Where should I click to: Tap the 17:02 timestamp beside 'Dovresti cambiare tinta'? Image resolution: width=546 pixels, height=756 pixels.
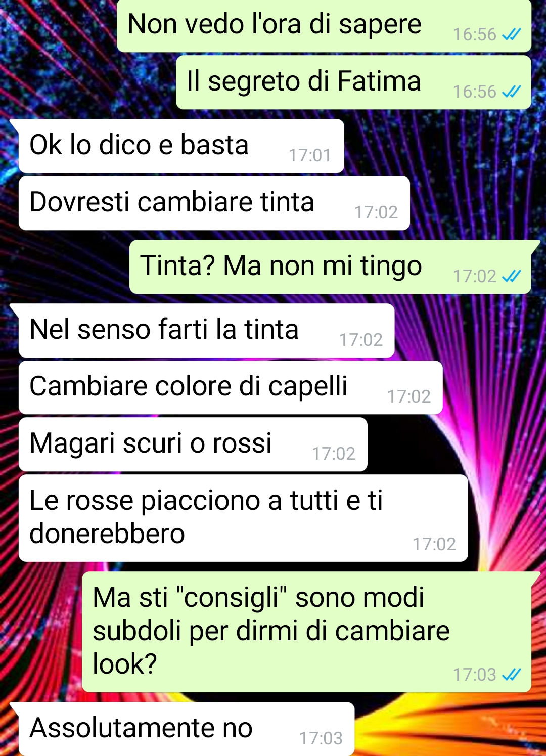pyautogui.click(x=376, y=213)
